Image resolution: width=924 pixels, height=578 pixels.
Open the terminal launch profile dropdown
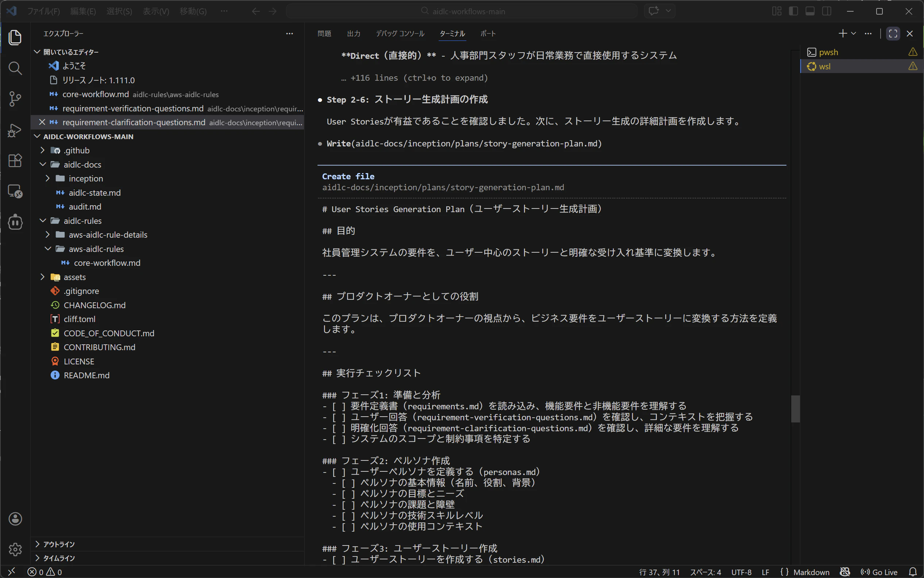[853, 34]
